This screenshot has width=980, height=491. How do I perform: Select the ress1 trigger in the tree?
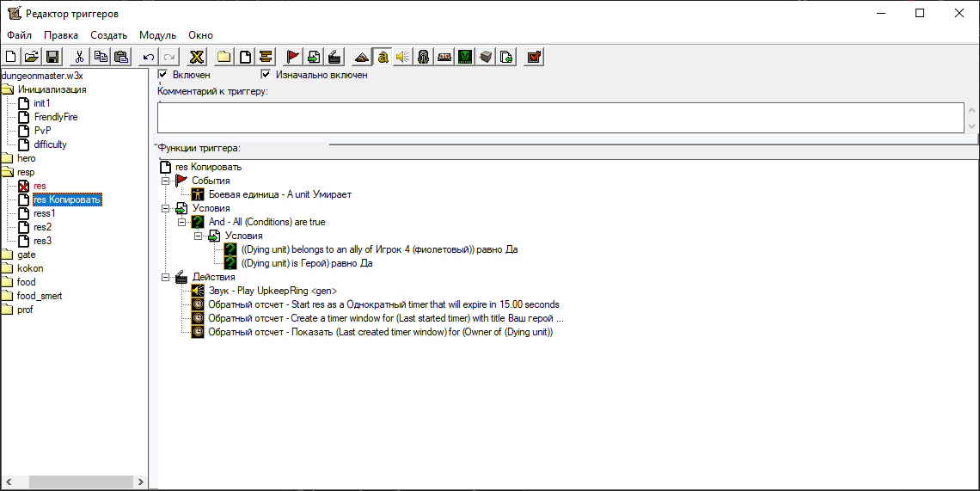tap(45, 213)
